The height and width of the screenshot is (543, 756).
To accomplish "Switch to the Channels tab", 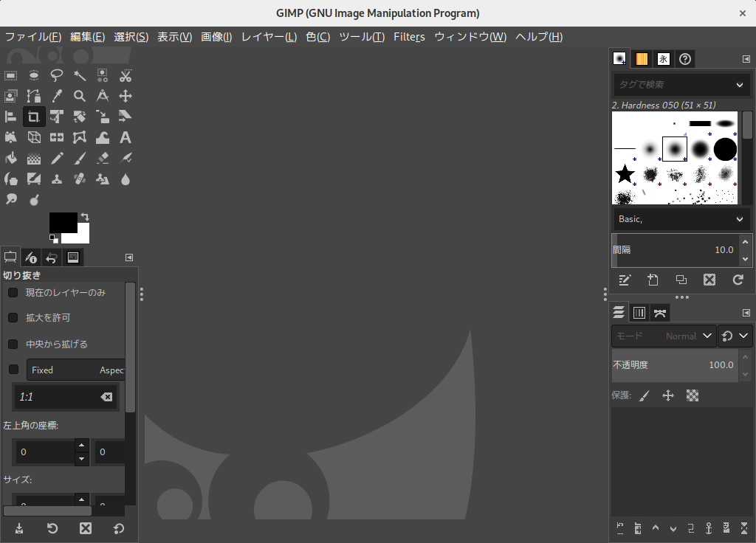I will (x=639, y=313).
